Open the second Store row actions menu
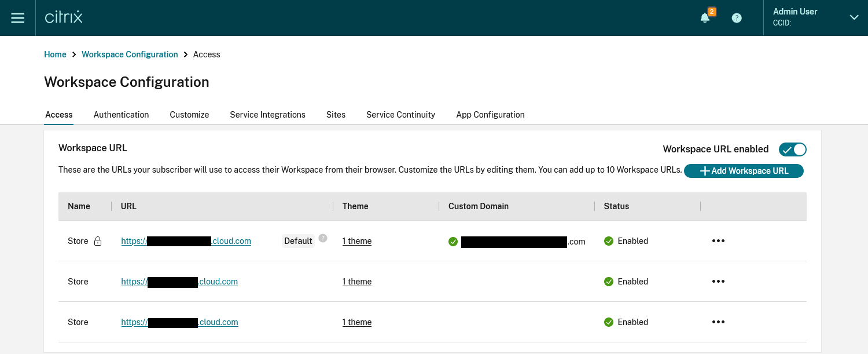Screen dimensions: 868x354 coord(718,282)
